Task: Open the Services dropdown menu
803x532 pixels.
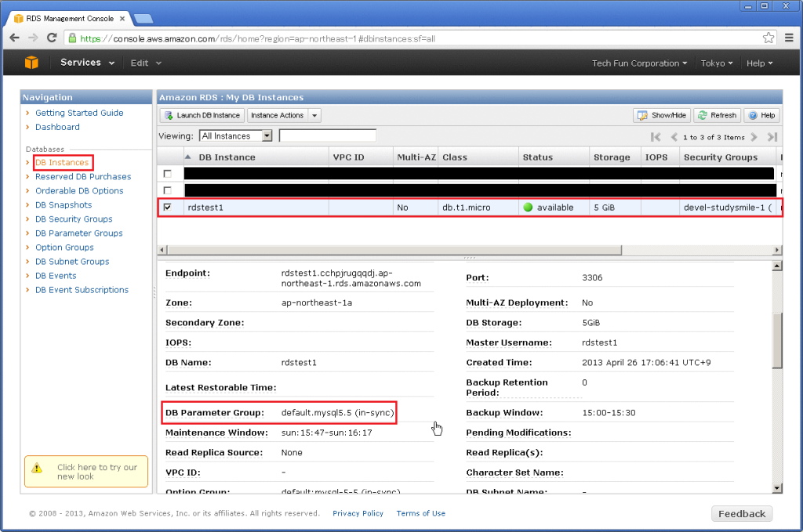Action: pyautogui.click(x=87, y=63)
